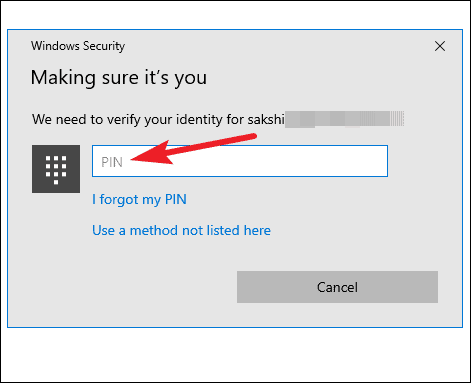471x383 pixels.
Task: Click the verify your identity message
Action: (158, 119)
